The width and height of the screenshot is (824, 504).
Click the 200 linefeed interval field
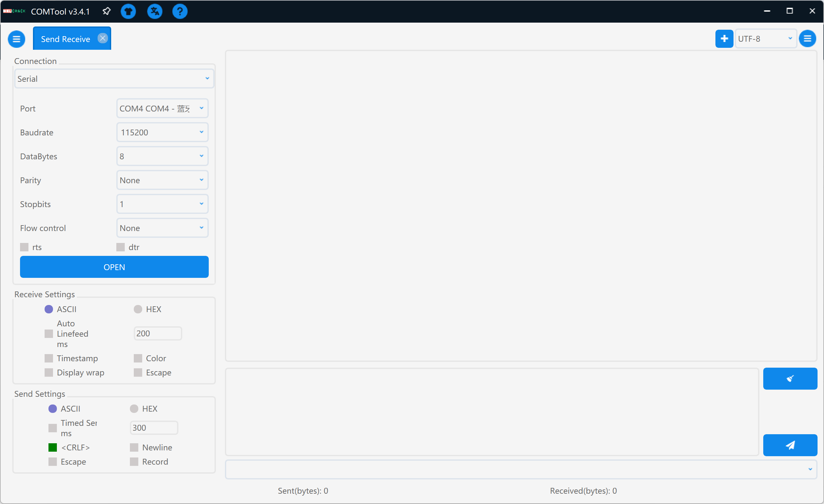157,333
